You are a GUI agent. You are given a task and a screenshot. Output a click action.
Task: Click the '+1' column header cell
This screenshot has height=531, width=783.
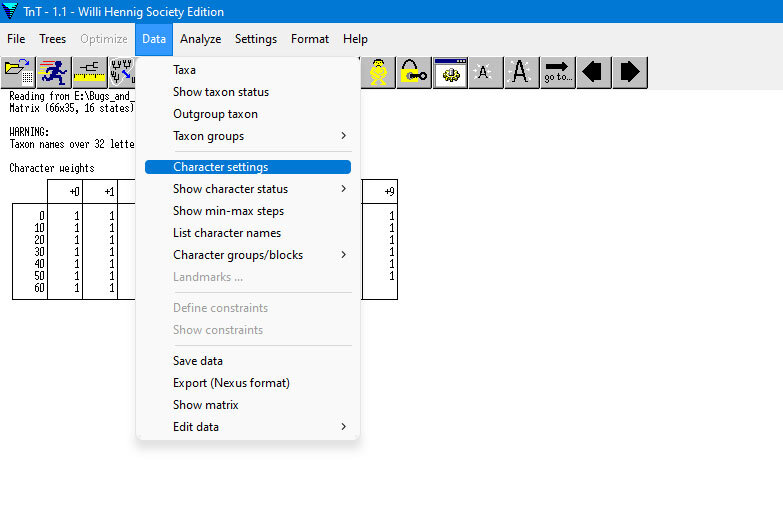pos(100,192)
